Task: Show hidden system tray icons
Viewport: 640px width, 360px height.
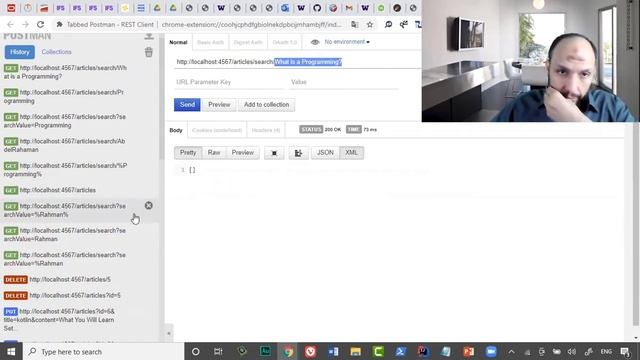Action: click(x=511, y=351)
